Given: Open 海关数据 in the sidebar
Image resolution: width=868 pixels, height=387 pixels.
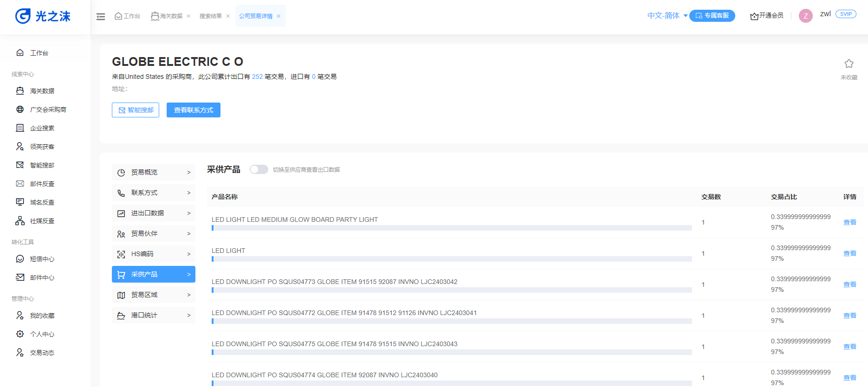Looking at the screenshot, I should click(x=42, y=91).
